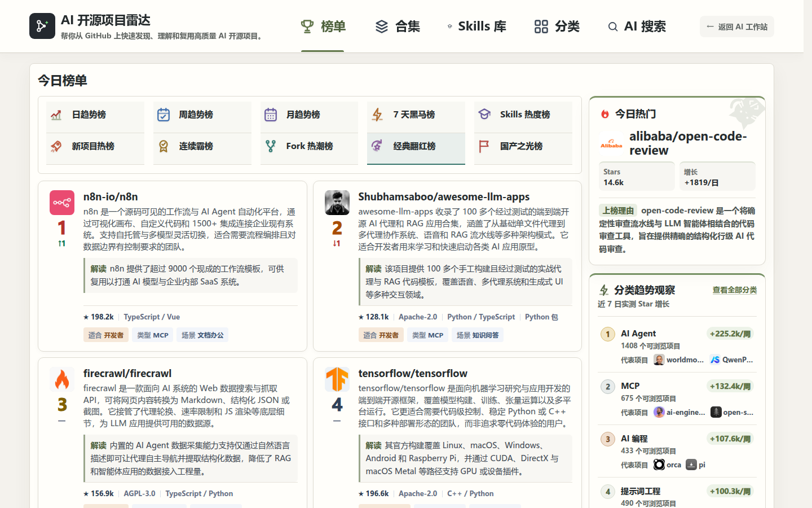Click 场景 知识问答 tag on awesome-llm-apps card
812x508 pixels.
click(x=478, y=335)
